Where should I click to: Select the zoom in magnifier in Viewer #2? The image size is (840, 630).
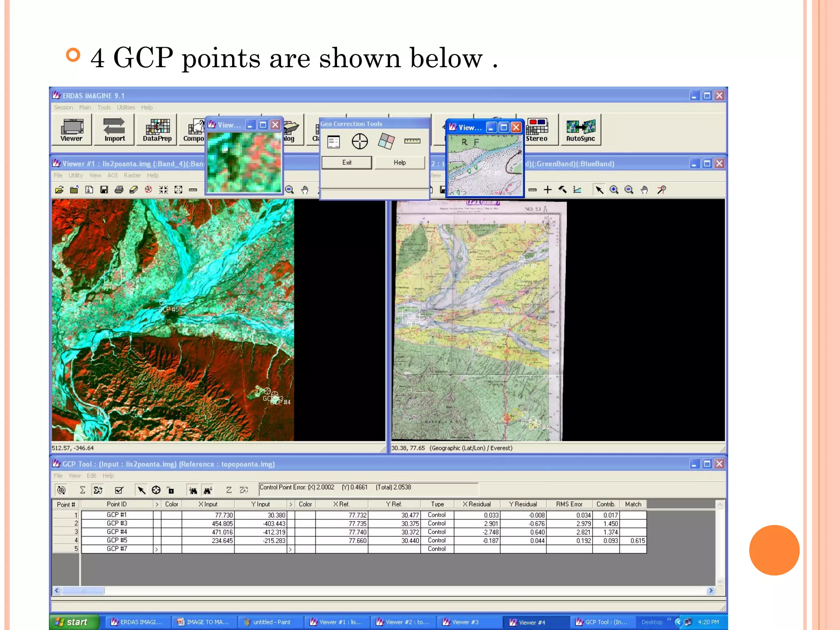614,189
